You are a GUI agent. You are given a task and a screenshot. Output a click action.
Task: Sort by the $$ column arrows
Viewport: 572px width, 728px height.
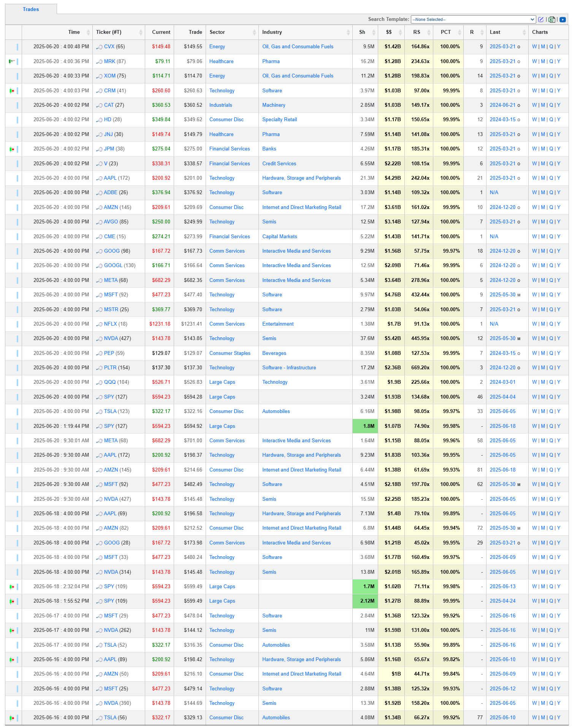point(400,32)
